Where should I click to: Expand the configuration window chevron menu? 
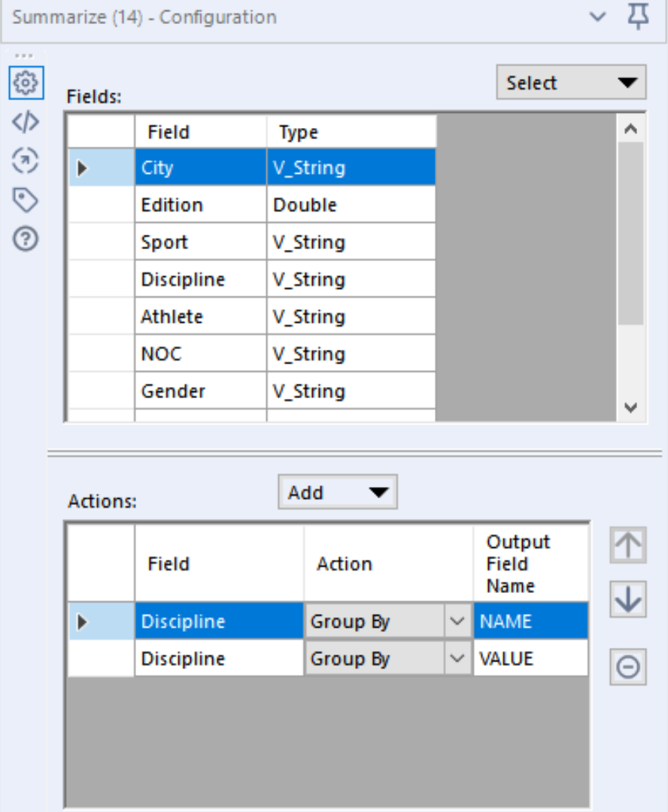click(x=598, y=17)
